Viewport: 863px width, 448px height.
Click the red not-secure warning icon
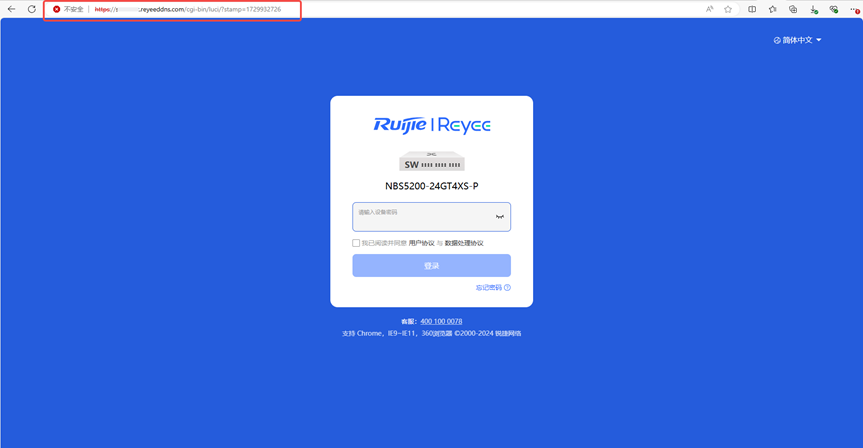pos(56,9)
